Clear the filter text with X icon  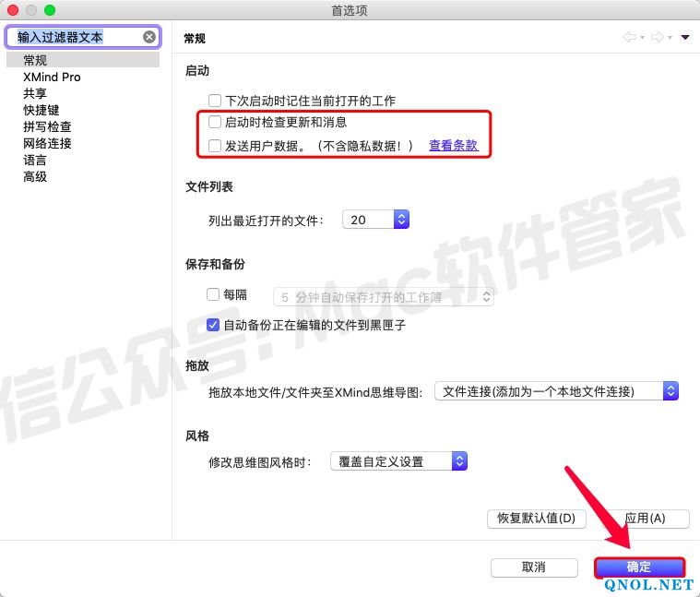(148, 37)
